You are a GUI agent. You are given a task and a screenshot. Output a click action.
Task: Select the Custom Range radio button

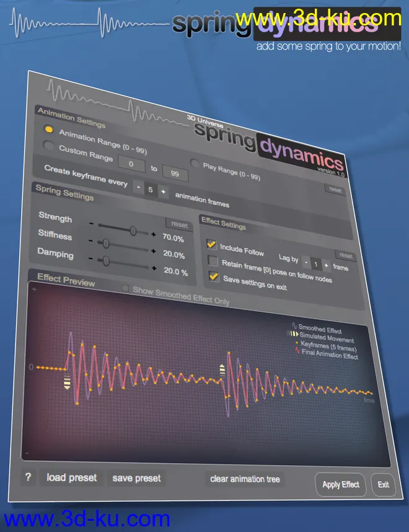click(x=48, y=146)
